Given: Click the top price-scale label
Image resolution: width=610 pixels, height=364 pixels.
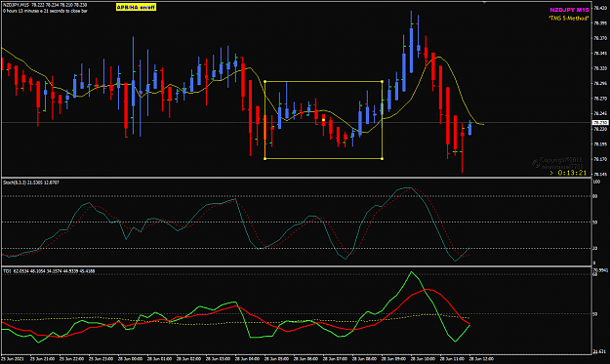Looking at the screenshot, I should [x=599, y=8].
